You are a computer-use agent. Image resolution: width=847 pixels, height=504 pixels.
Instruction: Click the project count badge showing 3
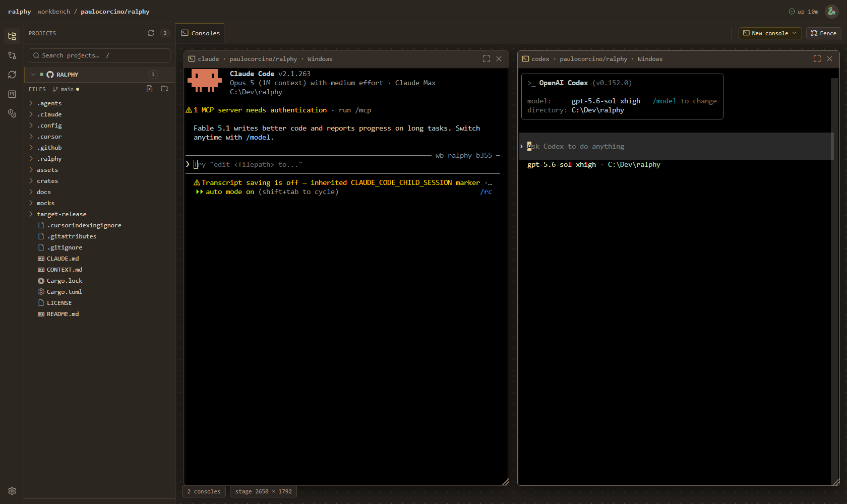click(165, 33)
